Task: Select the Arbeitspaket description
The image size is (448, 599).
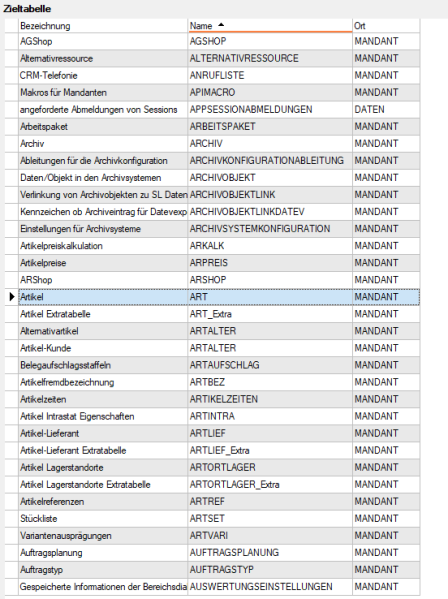Action: [x=103, y=126]
